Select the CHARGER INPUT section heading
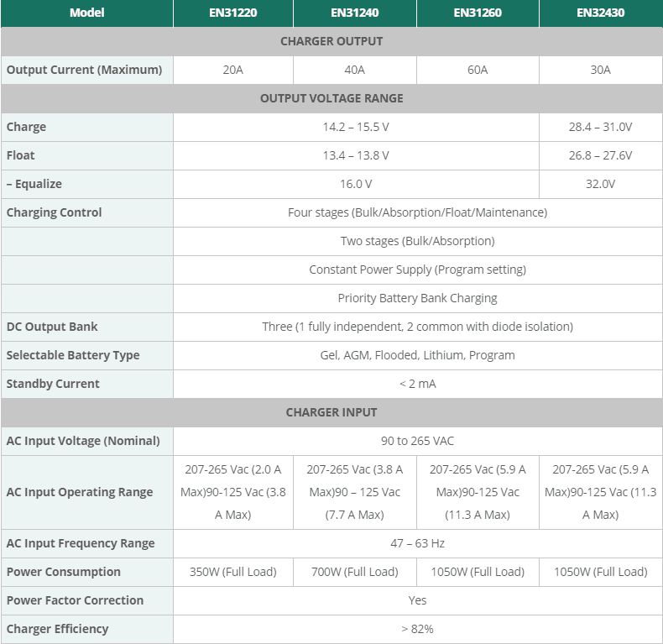The image size is (663, 644). pos(331,412)
